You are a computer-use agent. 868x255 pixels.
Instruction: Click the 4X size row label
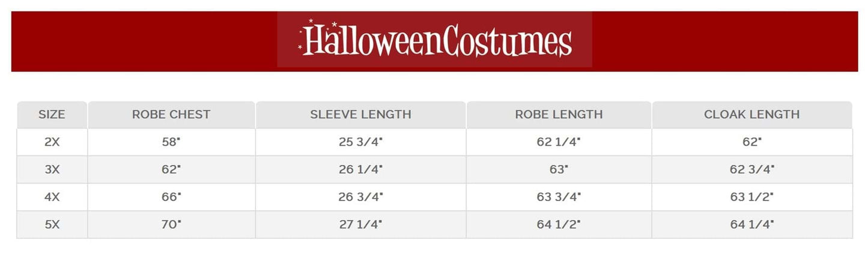(x=52, y=197)
